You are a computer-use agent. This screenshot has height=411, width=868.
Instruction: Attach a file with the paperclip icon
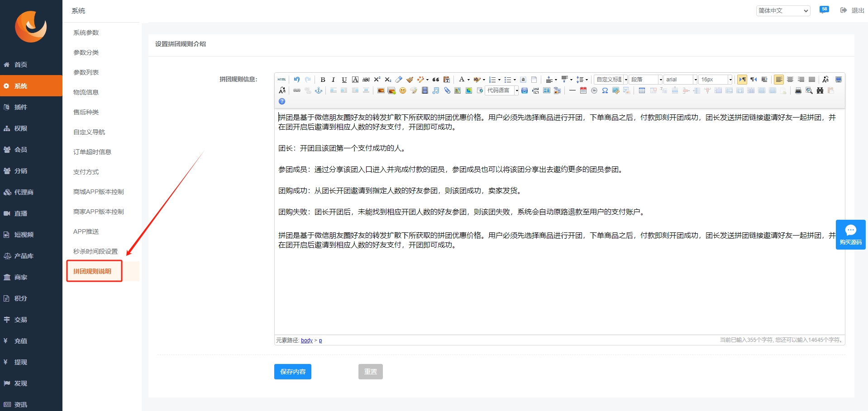pos(447,90)
